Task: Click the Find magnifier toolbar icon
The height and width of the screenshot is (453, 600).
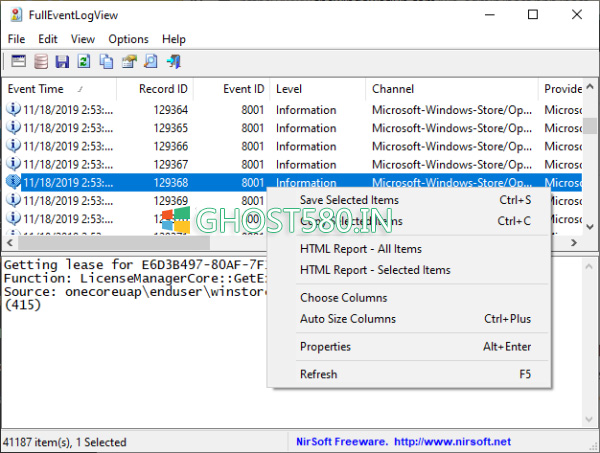Action: point(151,61)
